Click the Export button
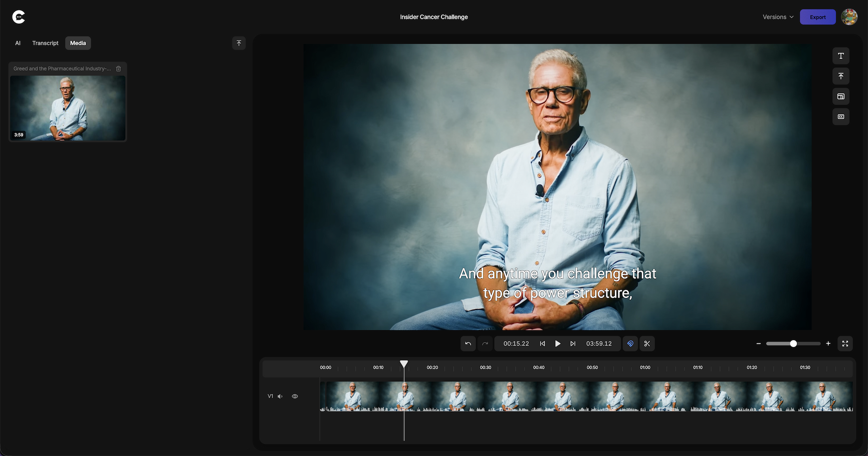The height and width of the screenshot is (456, 868). point(817,17)
